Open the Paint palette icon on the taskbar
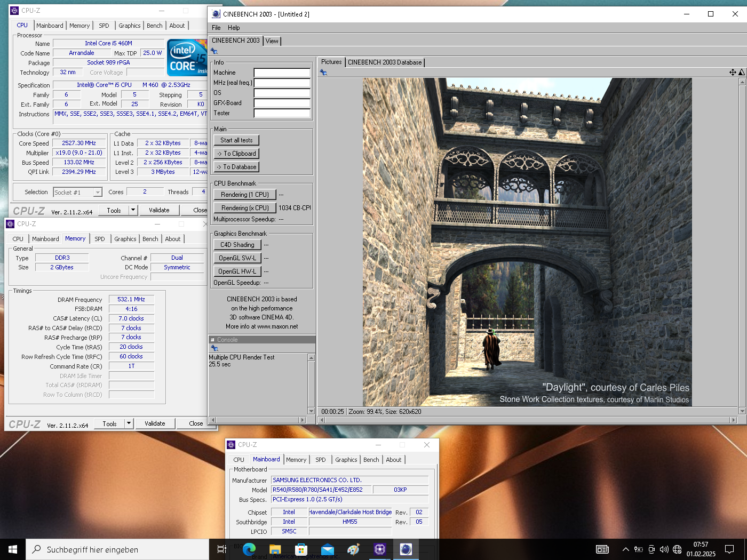This screenshot has width=747, height=560. coord(353,549)
